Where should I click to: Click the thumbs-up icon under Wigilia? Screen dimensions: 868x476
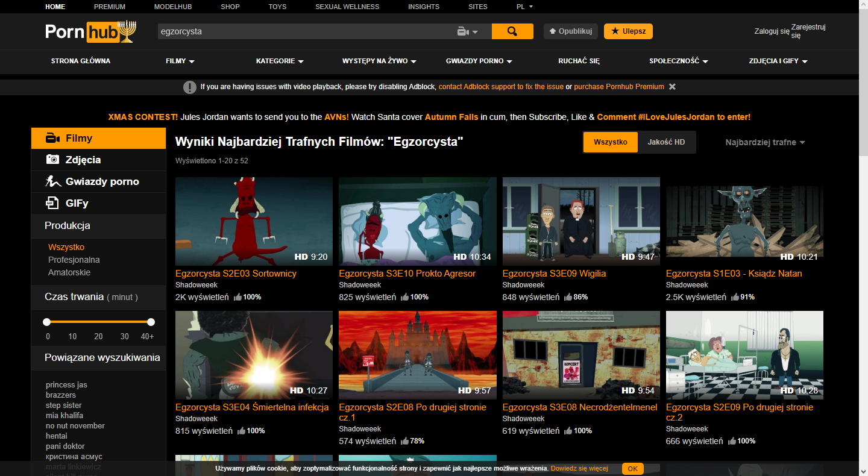pyautogui.click(x=568, y=297)
